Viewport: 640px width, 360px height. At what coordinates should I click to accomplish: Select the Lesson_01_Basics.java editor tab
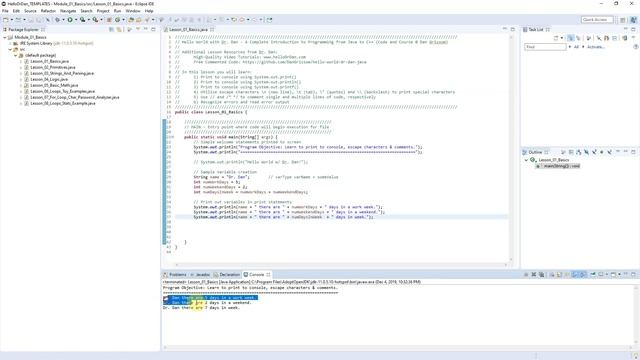coord(188,30)
